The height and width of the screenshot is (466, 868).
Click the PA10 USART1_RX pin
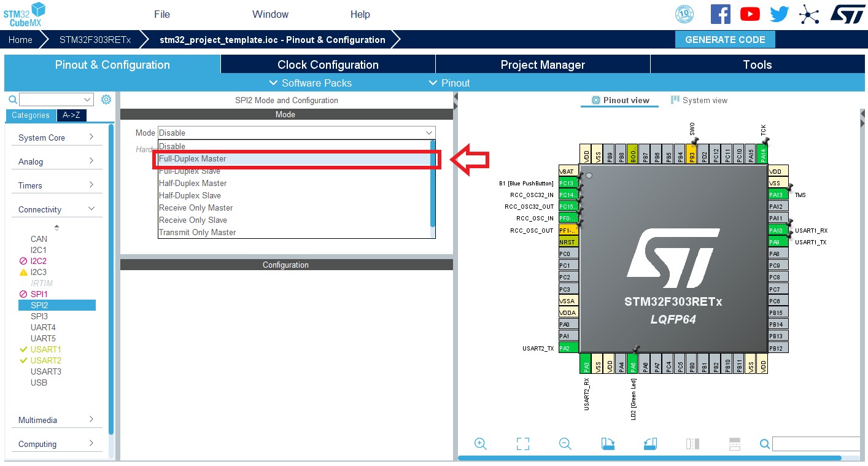click(778, 230)
